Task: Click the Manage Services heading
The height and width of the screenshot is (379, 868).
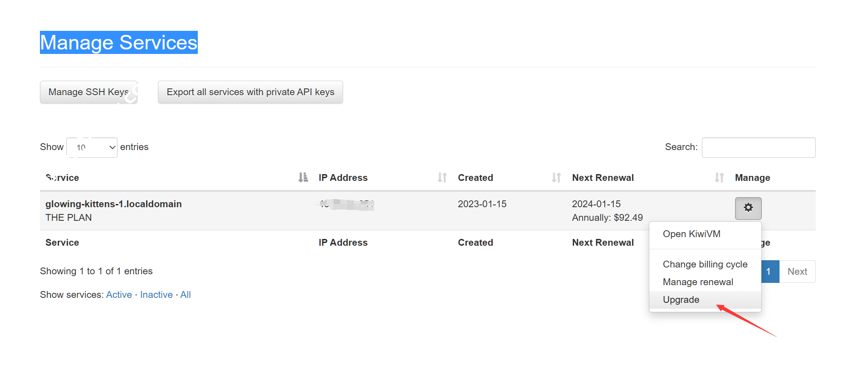Action: click(x=119, y=43)
